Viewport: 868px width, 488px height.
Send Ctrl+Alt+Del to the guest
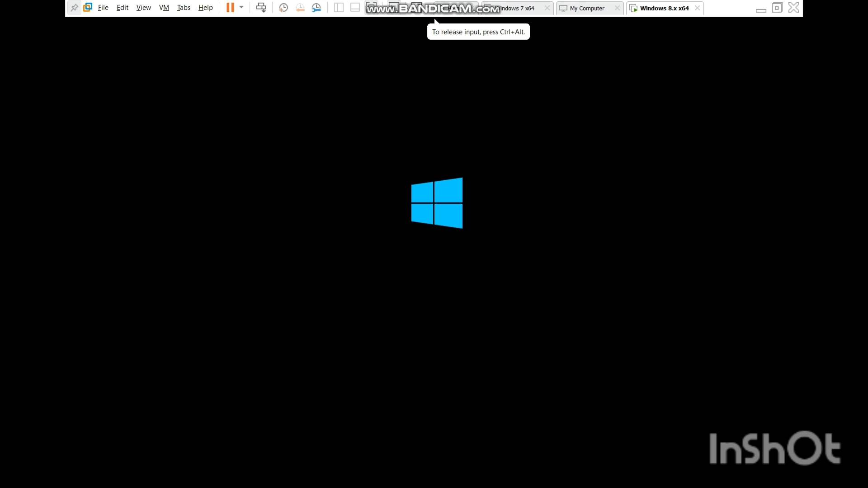[261, 8]
